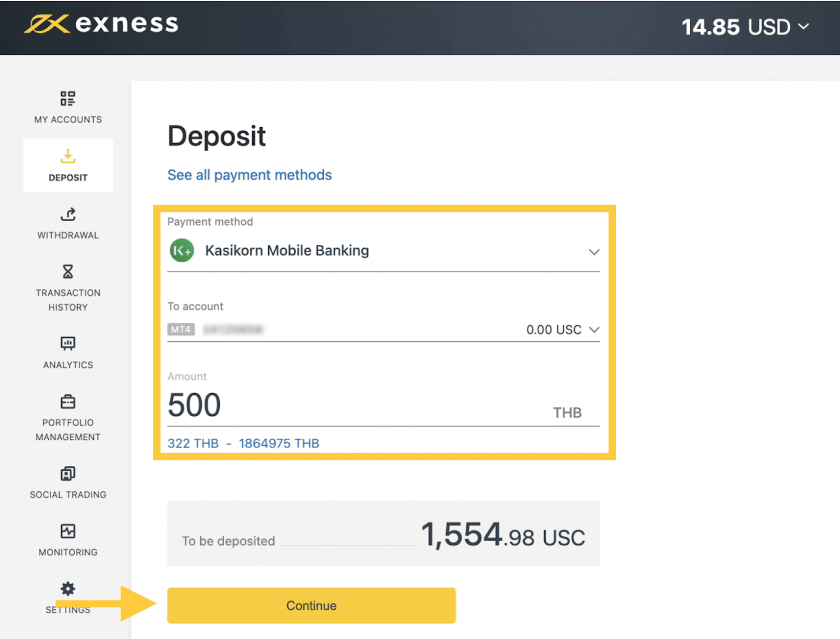
Task: Go to Analytics menu label
Action: 68,365
